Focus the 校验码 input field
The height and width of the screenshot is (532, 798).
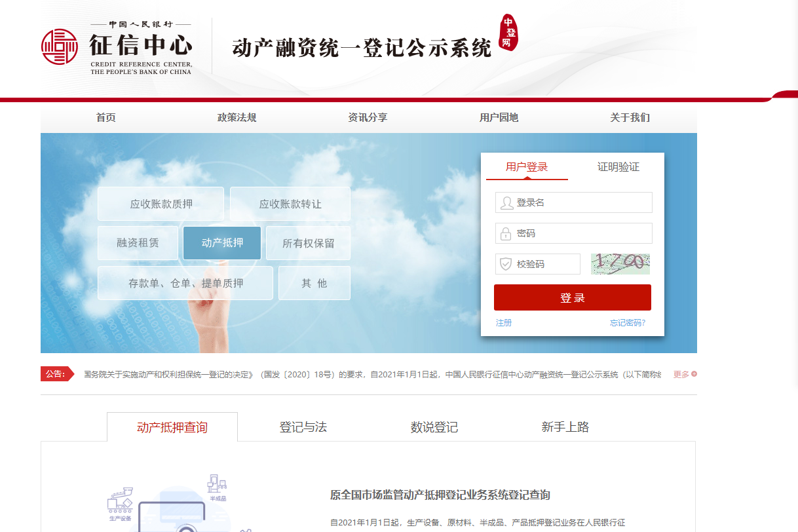coord(538,264)
